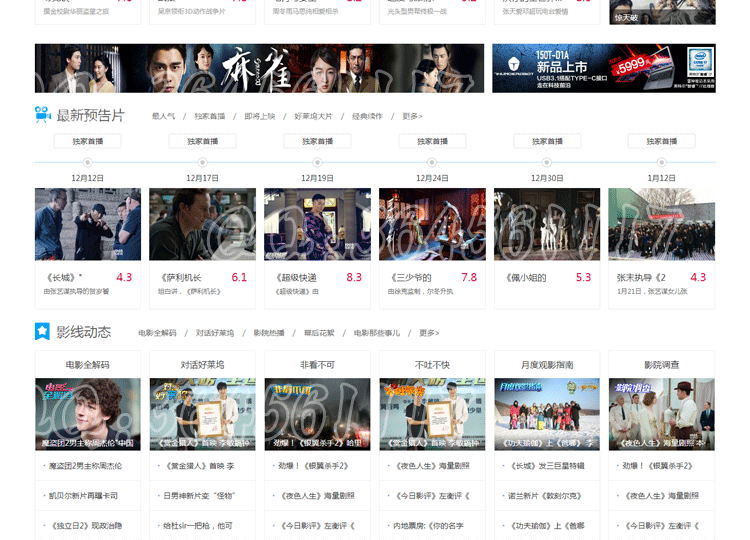Click the star bookmark icon beside 影线动态
The image size is (750, 540).
[42, 331]
